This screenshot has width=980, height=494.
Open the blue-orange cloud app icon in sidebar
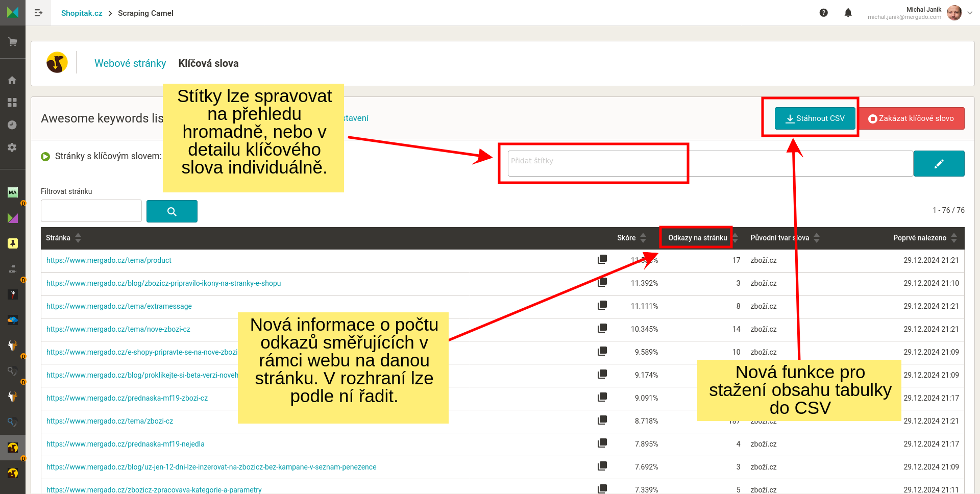pos(13,320)
